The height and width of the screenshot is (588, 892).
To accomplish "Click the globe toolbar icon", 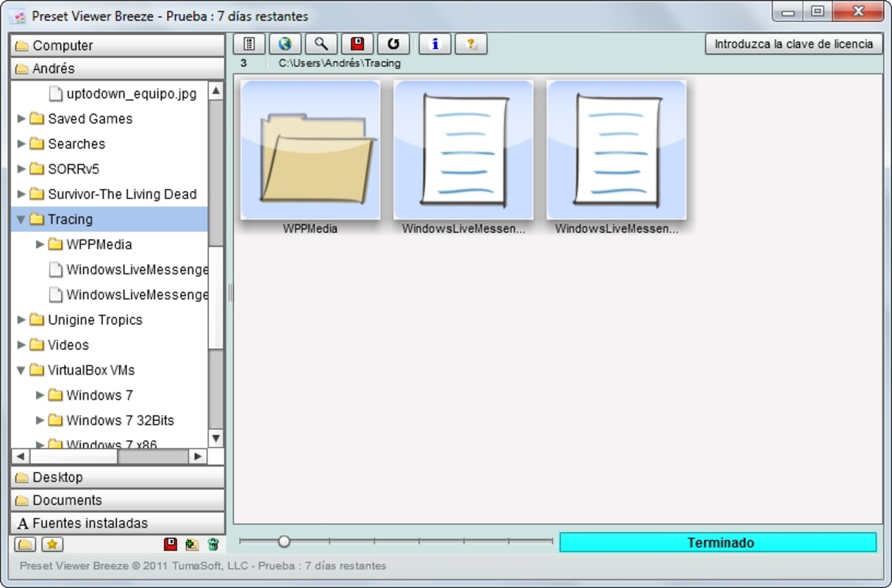I will pos(285,44).
